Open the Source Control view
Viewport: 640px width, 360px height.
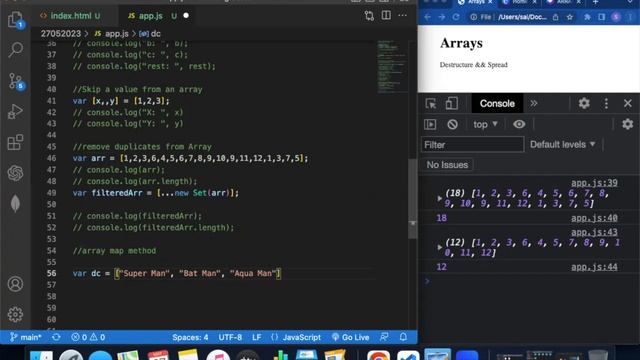click(x=16, y=81)
